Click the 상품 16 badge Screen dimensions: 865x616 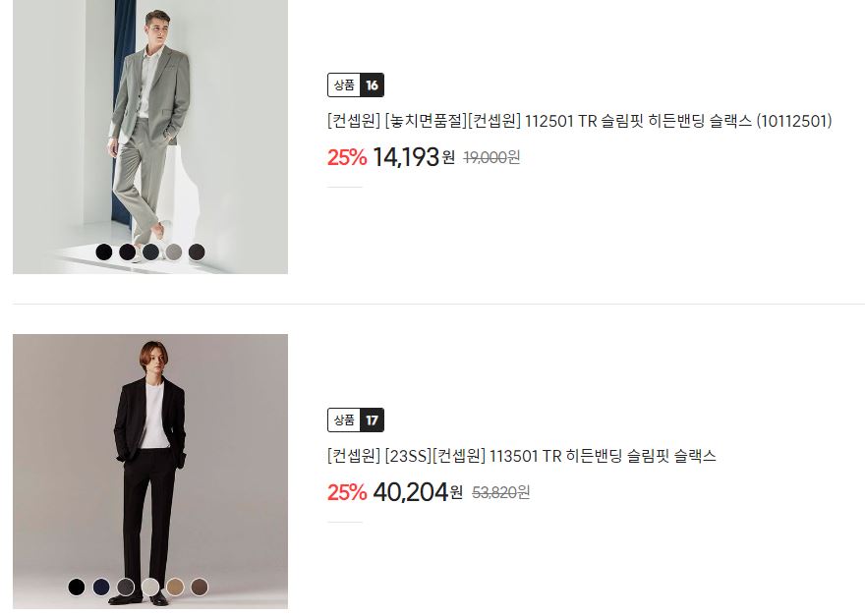click(x=356, y=84)
